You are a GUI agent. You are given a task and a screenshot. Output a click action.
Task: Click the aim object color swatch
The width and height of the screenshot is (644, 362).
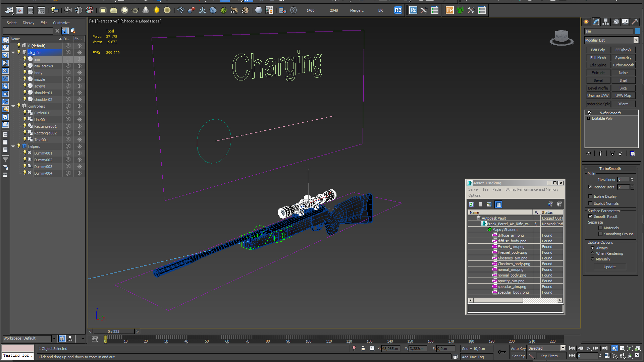pos(637,31)
